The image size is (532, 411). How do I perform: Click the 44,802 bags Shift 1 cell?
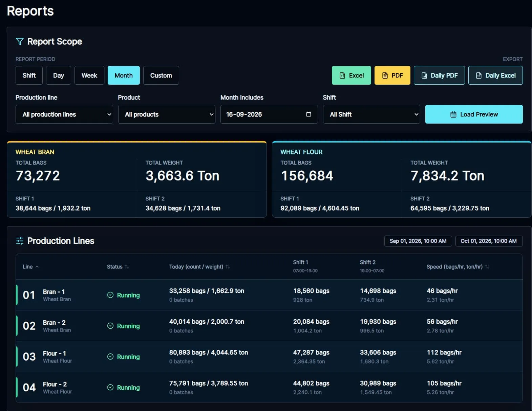(311, 383)
